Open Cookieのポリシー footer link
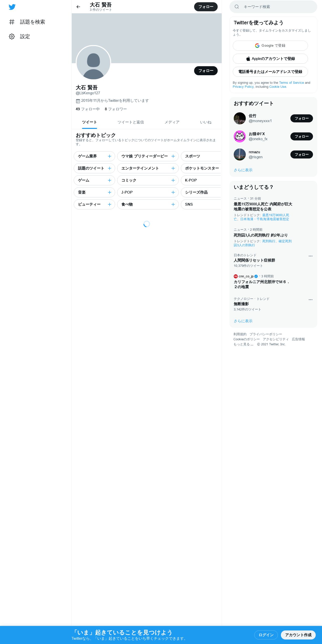322x644 pixels. [x=247, y=339]
